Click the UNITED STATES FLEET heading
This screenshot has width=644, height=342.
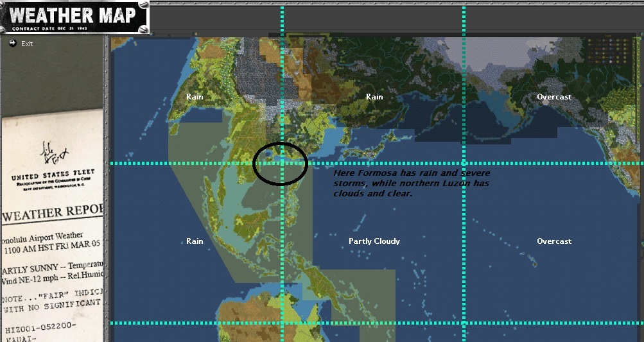click(x=53, y=174)
